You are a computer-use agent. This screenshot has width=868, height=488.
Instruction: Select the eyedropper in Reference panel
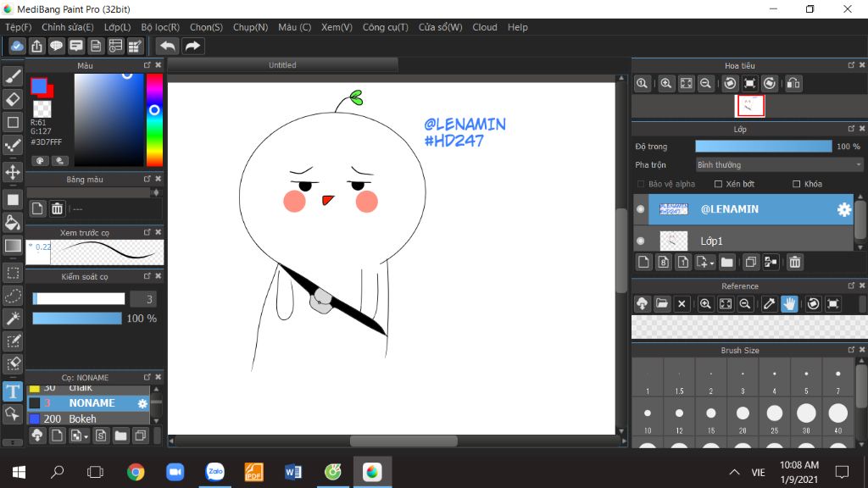pos(769,304)
